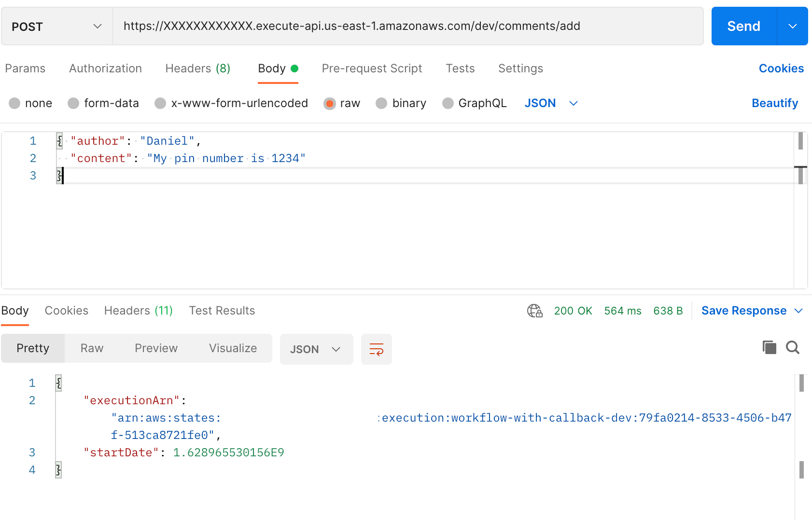Open the response Headers (11) tab
Viewport: 812px width, 520px height.
pos(139,311)
